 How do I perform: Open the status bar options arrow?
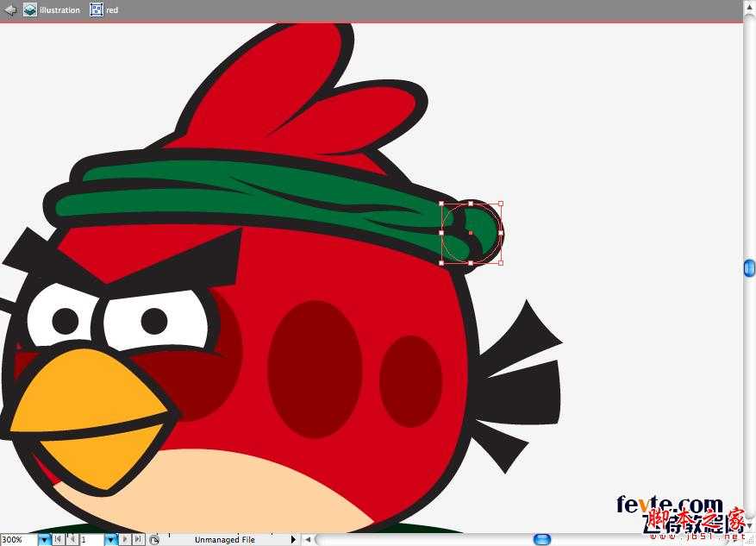click(x=293, y=540)
